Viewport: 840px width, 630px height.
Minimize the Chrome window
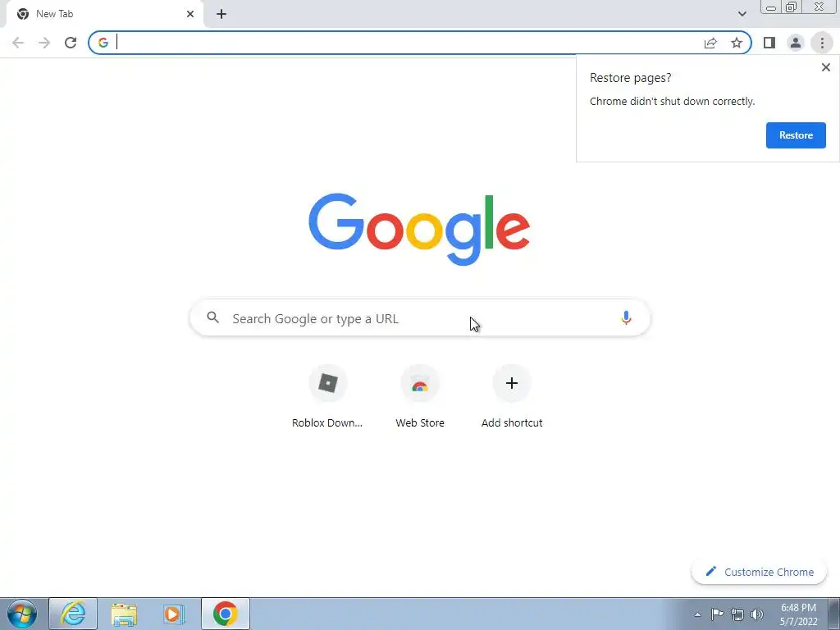[771, 7]
